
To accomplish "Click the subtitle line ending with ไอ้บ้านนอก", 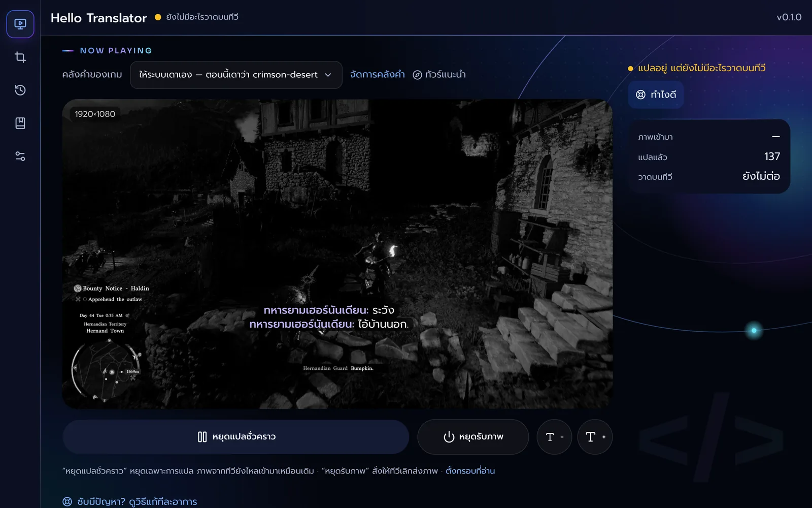I will click(x=329, y=324).
